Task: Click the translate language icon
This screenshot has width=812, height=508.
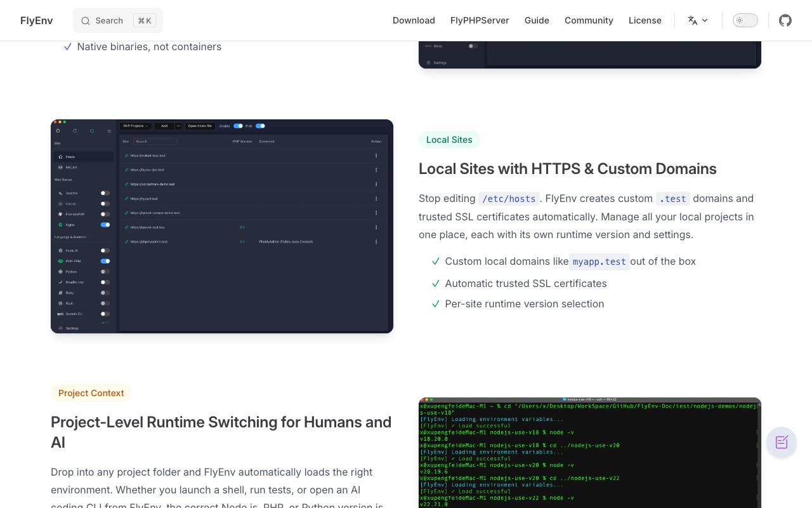Action: click(x=693, y=20)
